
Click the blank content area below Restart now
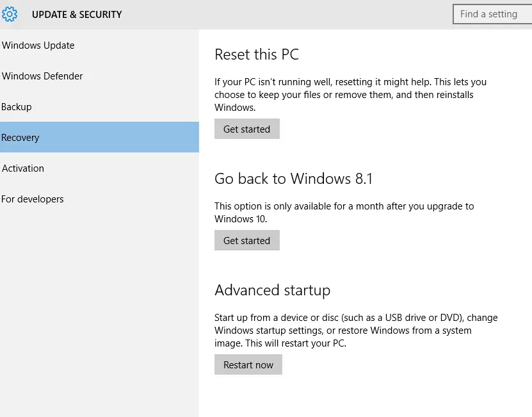pyautogui.click(x=365, y=397)
